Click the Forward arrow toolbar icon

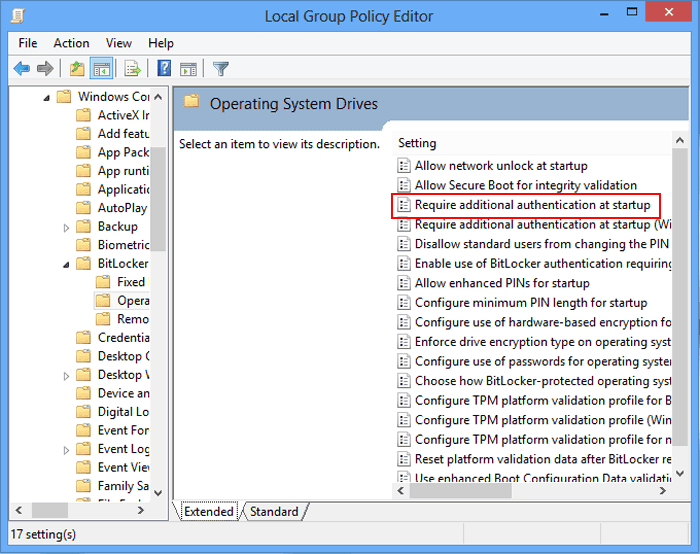[45, 69]
